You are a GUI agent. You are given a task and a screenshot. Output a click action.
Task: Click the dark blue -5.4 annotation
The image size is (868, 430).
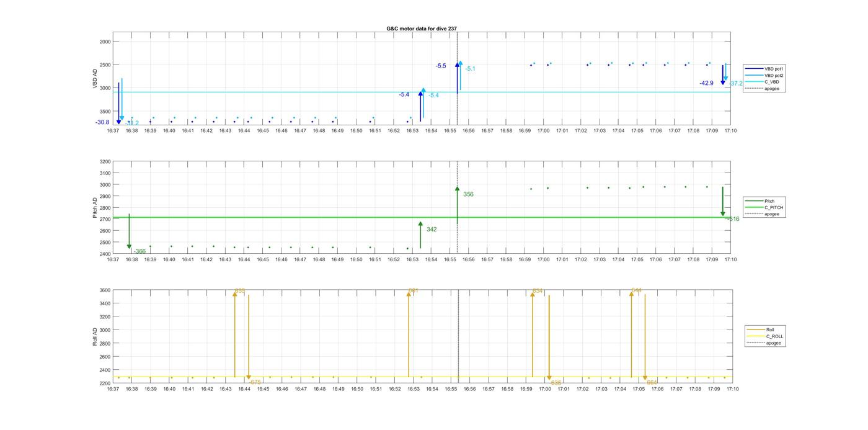404,94
